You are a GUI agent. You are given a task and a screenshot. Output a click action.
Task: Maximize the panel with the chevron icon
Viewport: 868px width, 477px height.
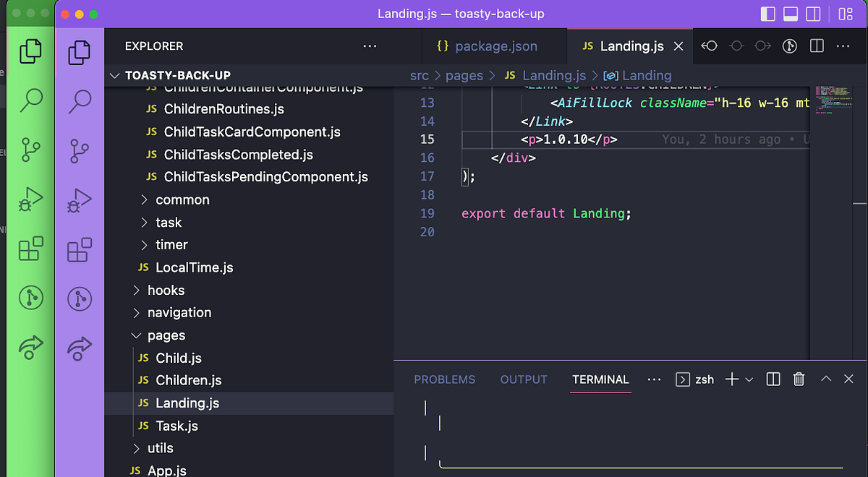point(825,379)
